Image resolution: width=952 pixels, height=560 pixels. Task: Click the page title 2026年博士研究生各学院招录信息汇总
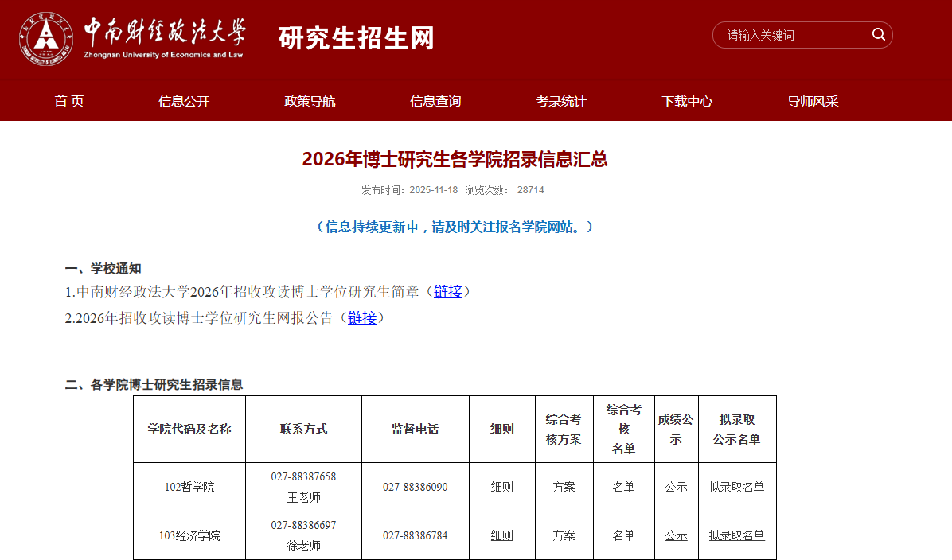pos(455,159)
